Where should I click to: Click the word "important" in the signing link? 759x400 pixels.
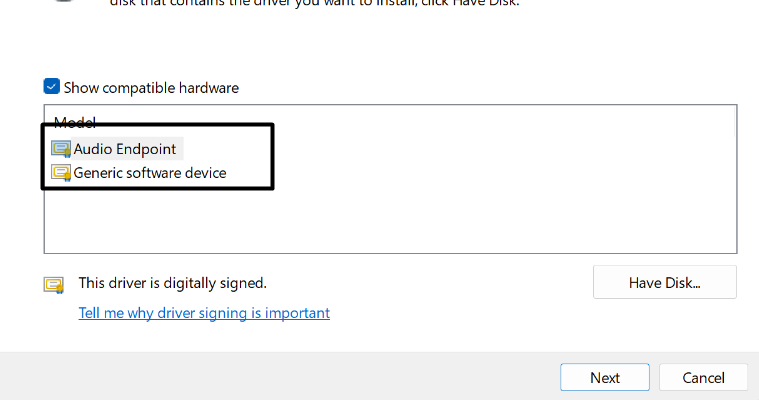click(x=297, y=313)
